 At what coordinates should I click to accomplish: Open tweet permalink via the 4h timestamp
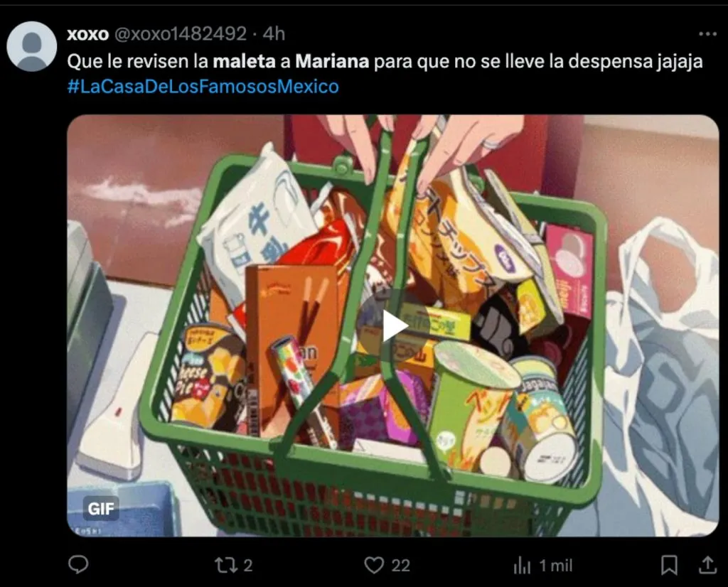tap(274, 34)
